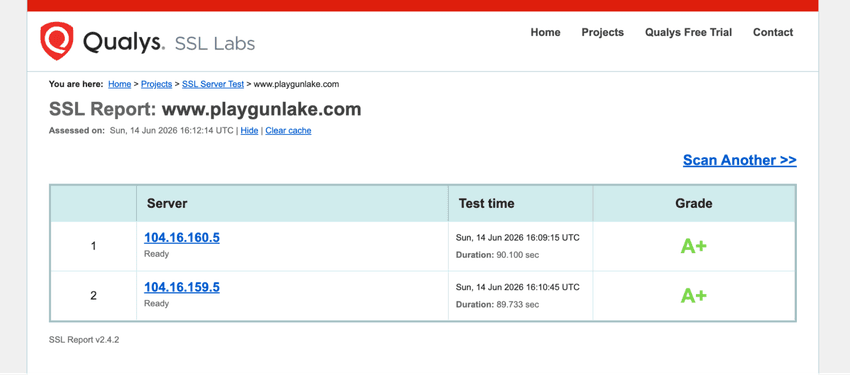Follow the SSL Server Test breadcrumb link
The width and height of the screenshot is (850, 375).
click(212, 84)
